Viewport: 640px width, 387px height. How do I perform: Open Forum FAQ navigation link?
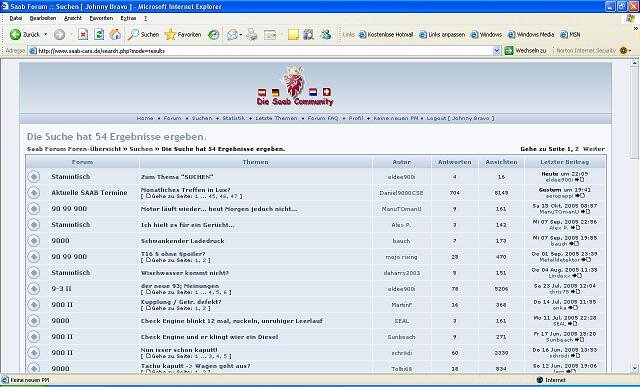323,118
